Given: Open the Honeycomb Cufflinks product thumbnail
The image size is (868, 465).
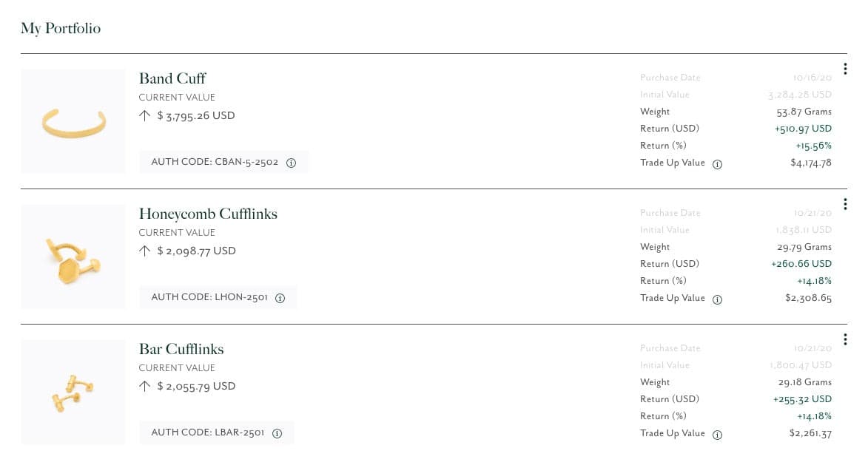Looking at the screenshot, I should click(x=73, y=257).
